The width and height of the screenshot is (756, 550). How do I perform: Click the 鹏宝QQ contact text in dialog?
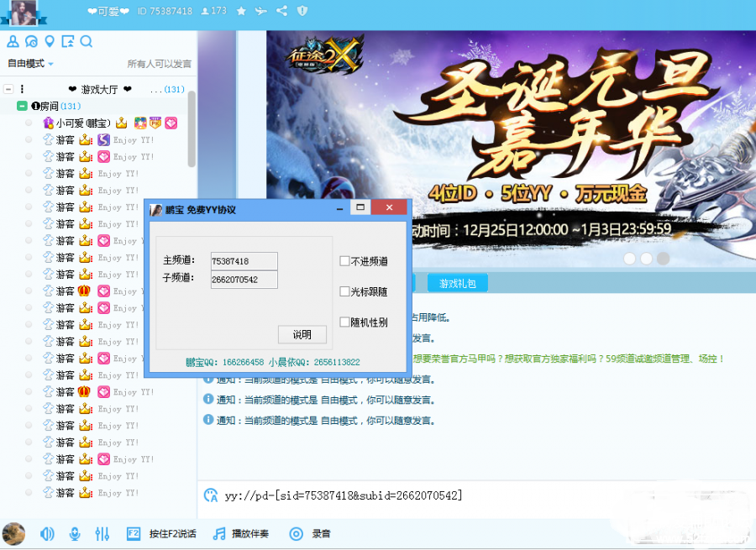tap(224, 362)
